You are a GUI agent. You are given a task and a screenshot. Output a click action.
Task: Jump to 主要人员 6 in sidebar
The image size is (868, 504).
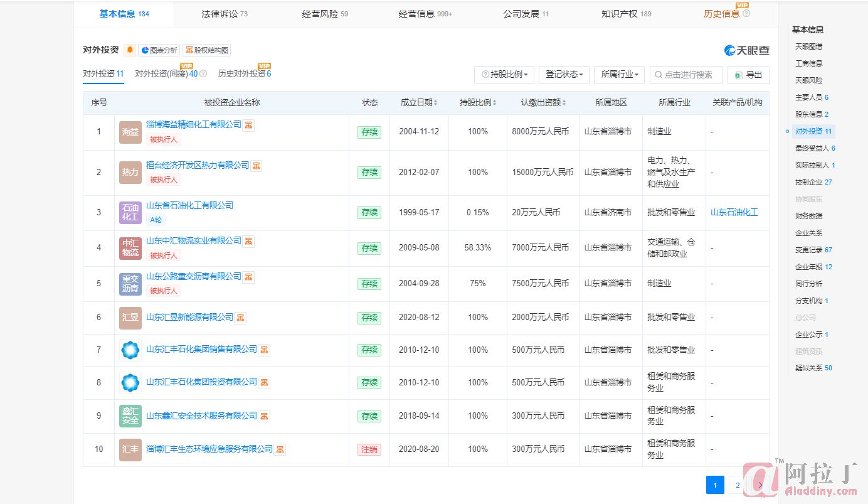point(812,97)
